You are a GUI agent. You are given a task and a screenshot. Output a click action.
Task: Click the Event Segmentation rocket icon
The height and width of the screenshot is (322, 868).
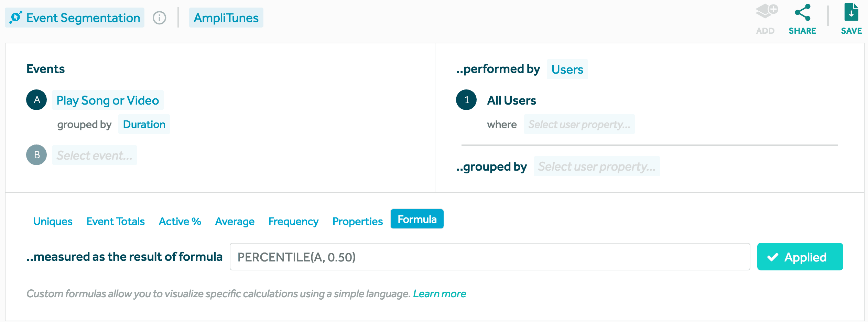[x=16, y=18]
